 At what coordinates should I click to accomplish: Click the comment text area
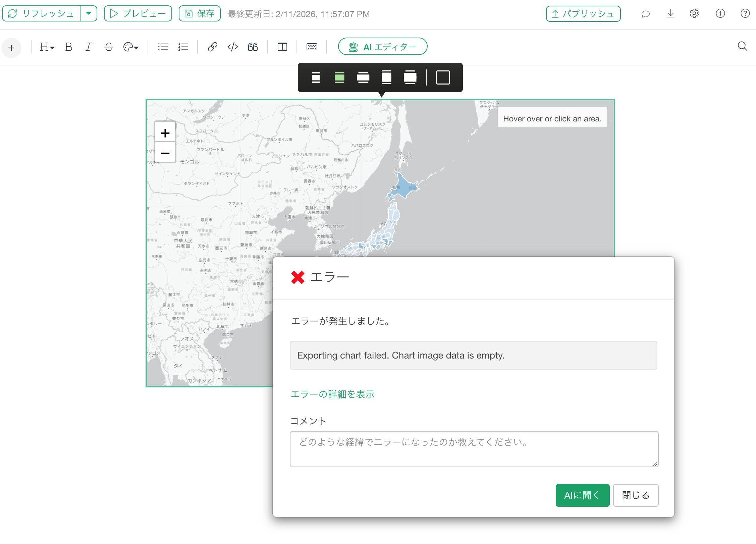(474, 449)
